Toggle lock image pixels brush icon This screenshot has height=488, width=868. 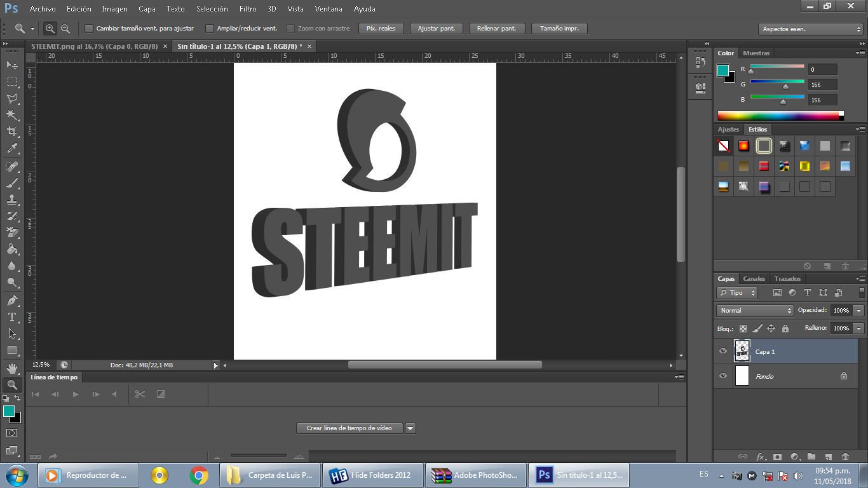[x=757, y=329]
